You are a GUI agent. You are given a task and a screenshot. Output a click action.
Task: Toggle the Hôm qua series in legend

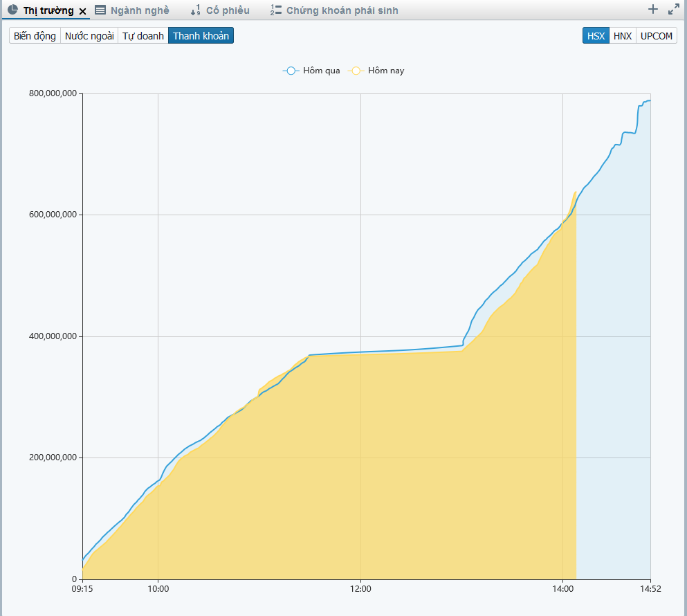point(312,71)
